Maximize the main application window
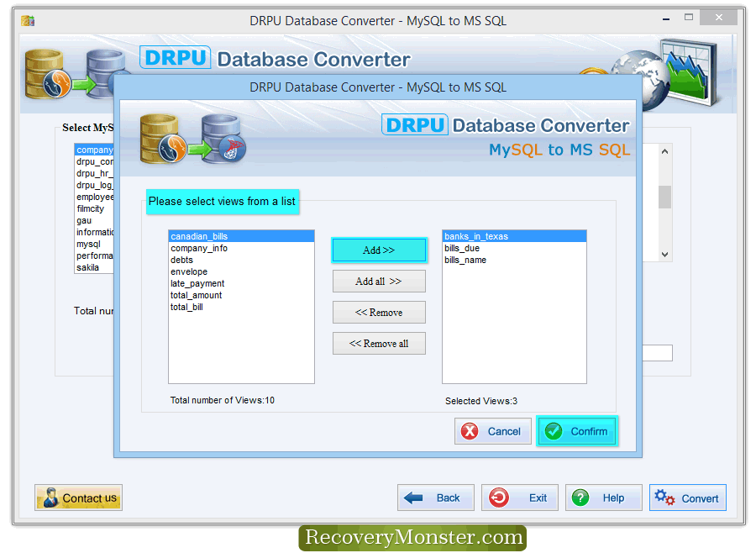756x553 pixels. [x=689, y=18]
